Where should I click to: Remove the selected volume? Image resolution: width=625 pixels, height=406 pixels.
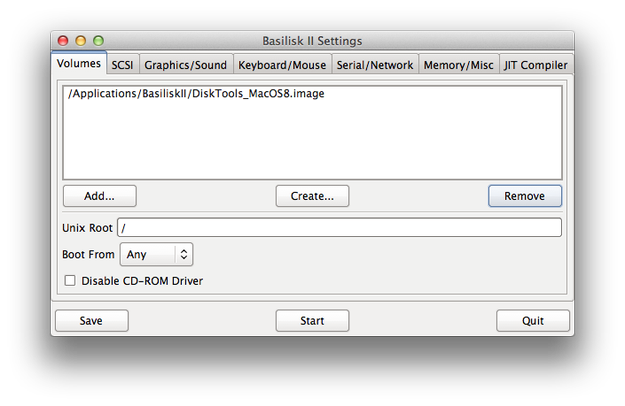(525, 196)
